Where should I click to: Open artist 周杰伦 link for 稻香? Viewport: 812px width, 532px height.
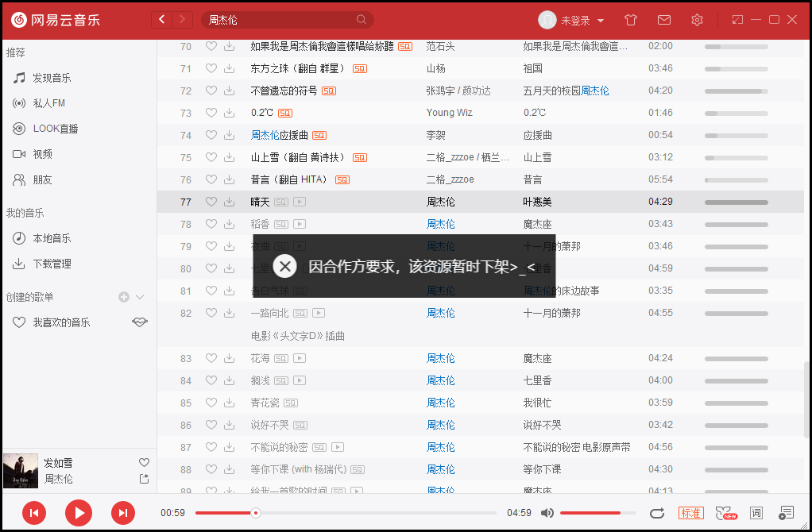pyautogui.click(x=441, y=224)
